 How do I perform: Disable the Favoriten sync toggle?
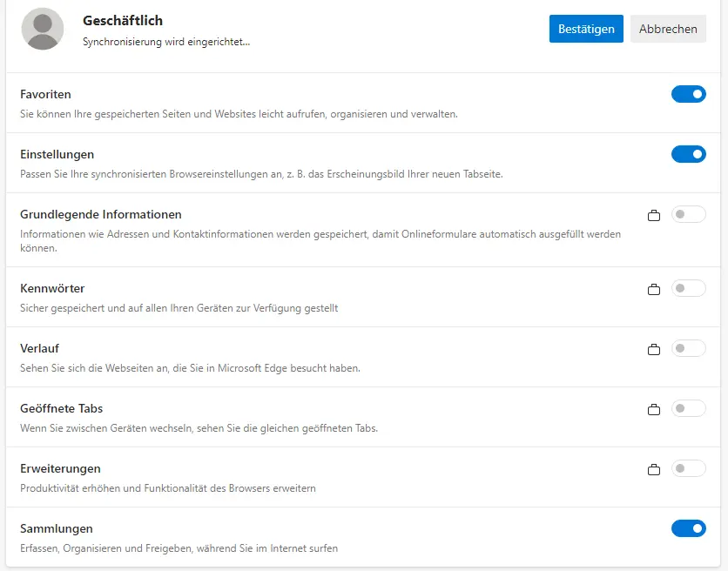[x=688, y=94]
